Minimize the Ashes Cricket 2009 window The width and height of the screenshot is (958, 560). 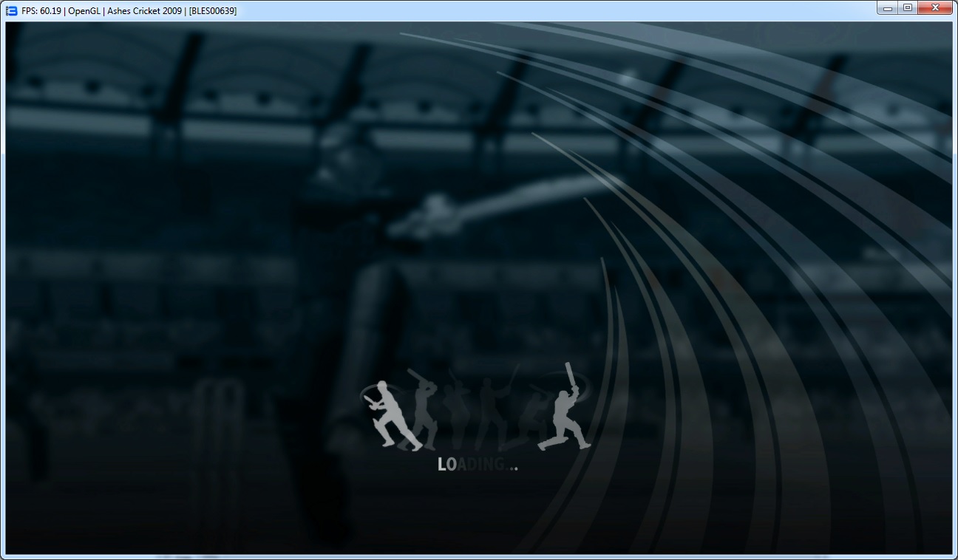[888, 8]
